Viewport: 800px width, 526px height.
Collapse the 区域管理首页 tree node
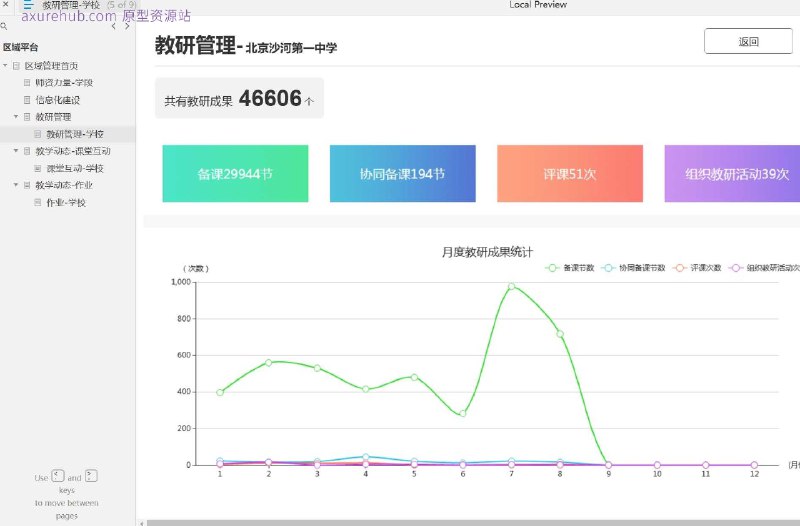(x=5, y=66)
